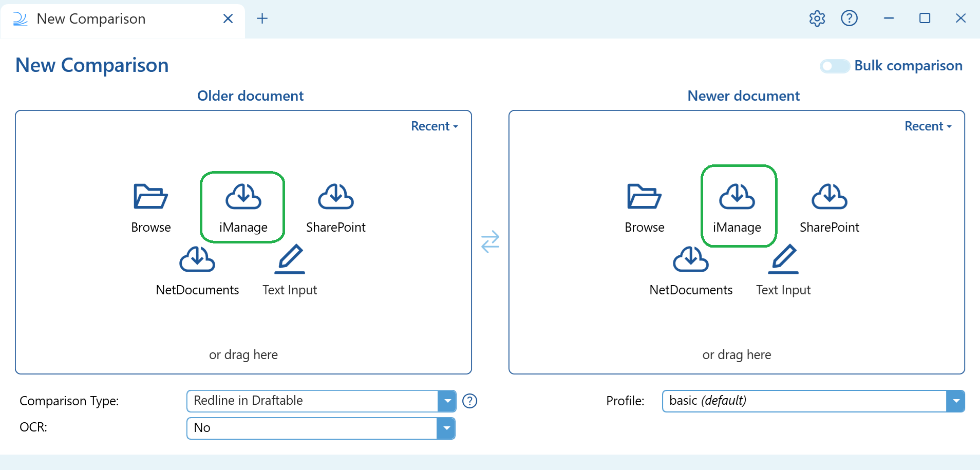The height and width of the screenshot is (470, 980).
Task: Toggle Bulk comparison switch
Action: point(834,66)
